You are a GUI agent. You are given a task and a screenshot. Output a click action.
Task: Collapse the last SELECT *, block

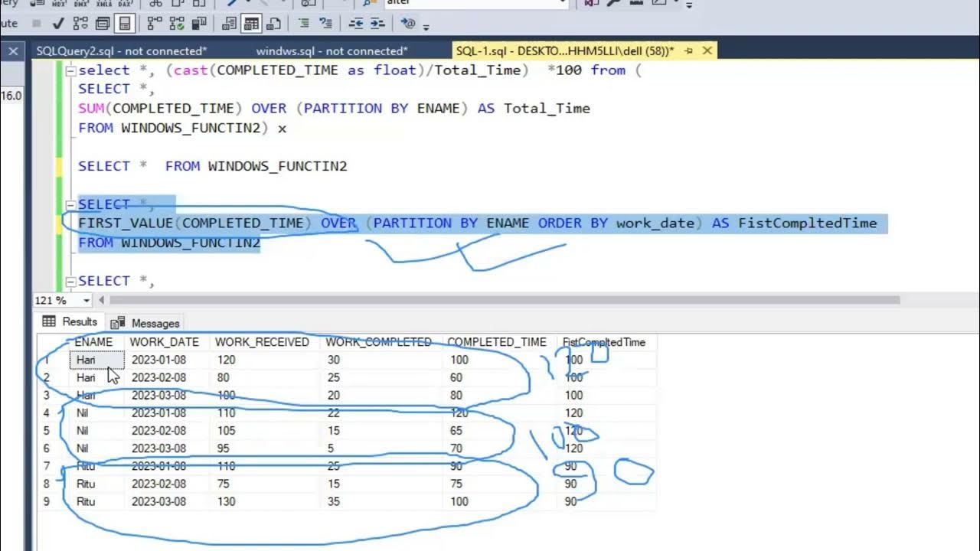pyautogui.click(x=70, y=281)
